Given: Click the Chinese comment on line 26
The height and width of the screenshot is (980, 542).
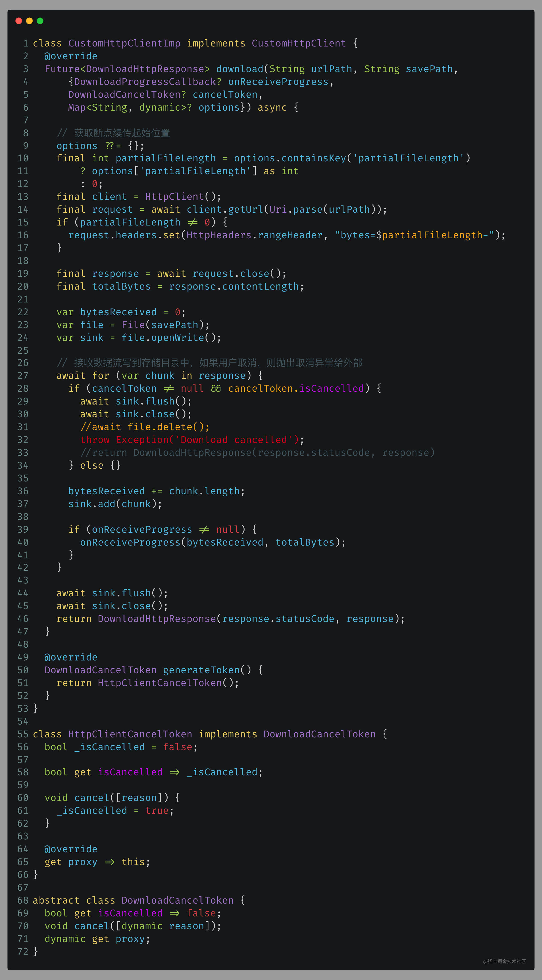Looking at the screenshot, I should coord(209,363).
